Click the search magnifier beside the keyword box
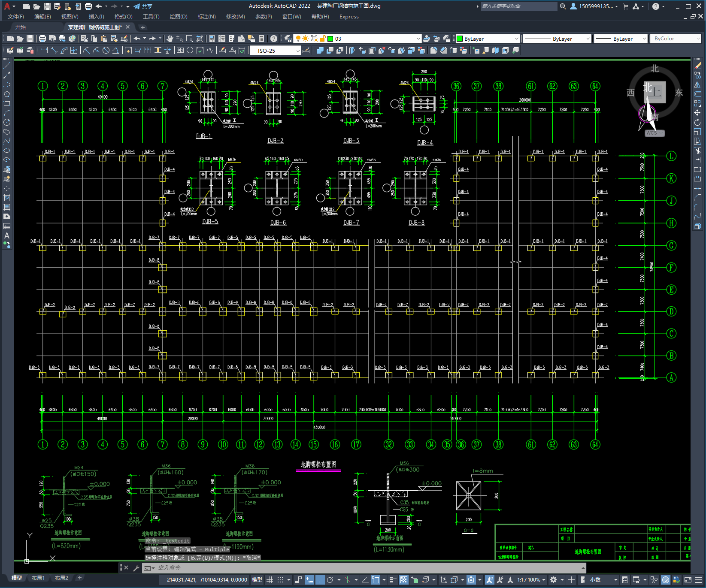706x588 pixels. click(563, 6)
